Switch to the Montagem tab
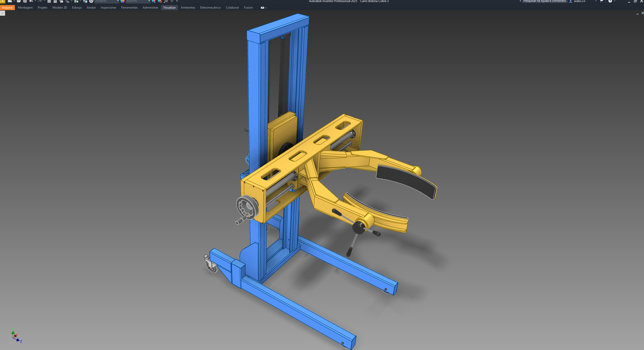The height and width of the screenshot is (350, 644). click(25, 8)
